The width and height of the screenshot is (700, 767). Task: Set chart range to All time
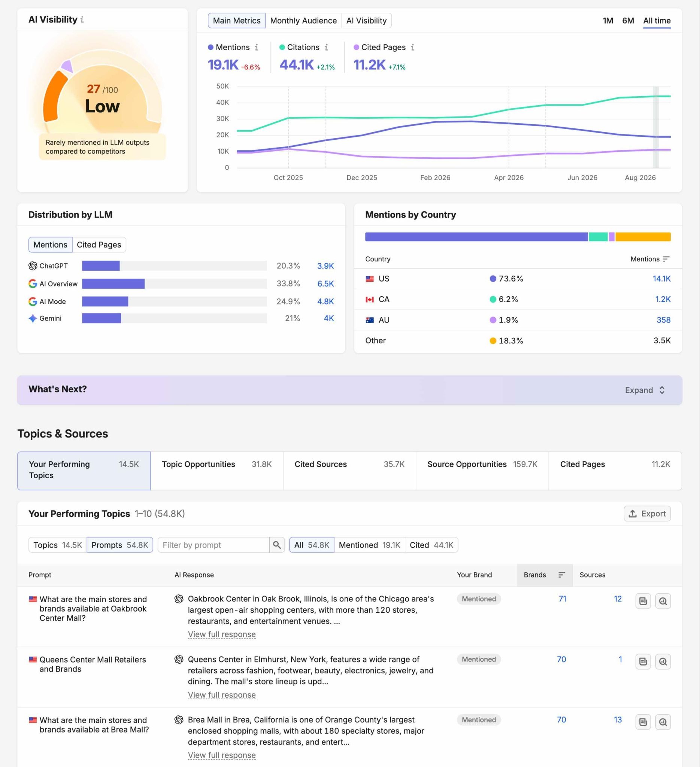657,21
